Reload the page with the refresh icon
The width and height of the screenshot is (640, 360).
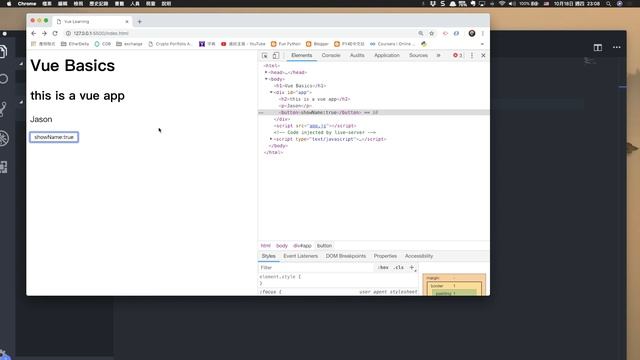pyautogui.click(x=55, y=33)
